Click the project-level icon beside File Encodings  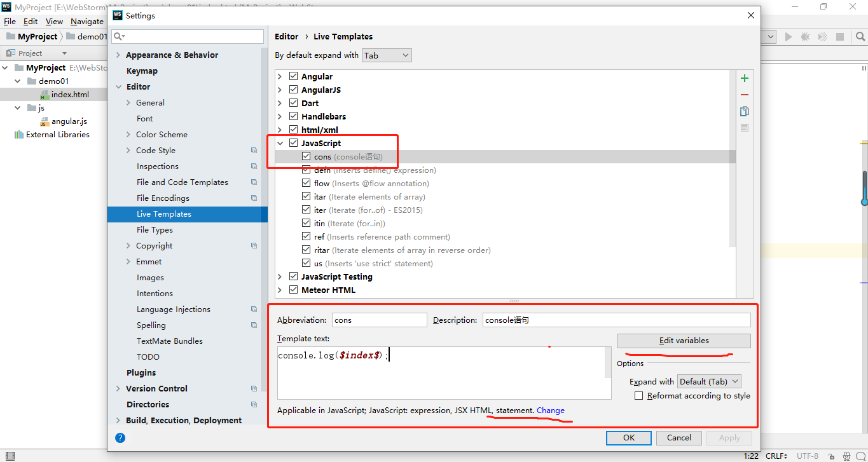click(254, 198)
